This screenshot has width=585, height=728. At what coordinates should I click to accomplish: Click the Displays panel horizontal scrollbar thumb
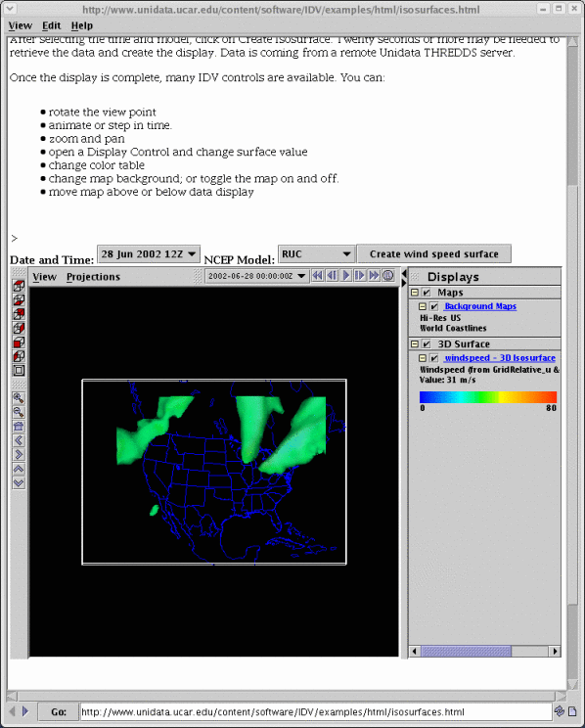pos(466,651)
